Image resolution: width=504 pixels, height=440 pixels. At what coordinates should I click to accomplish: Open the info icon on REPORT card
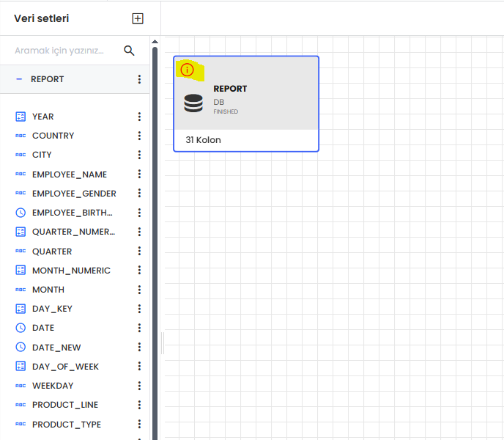[188, 70]
